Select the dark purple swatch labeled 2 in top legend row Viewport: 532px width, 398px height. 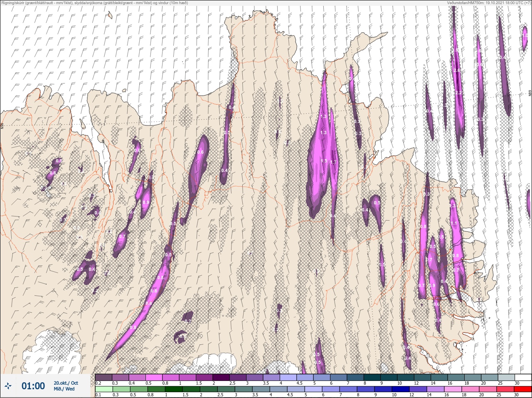tap(222, 377)
